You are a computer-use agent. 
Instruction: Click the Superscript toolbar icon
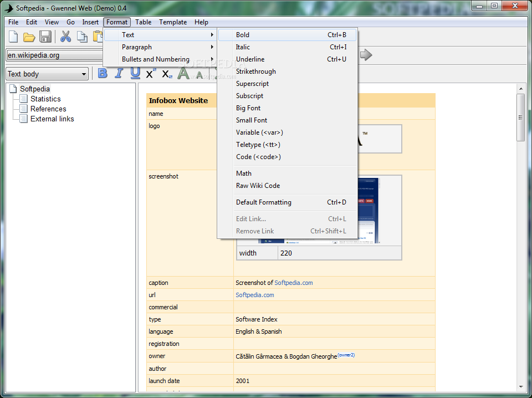(x=151, y=73)
